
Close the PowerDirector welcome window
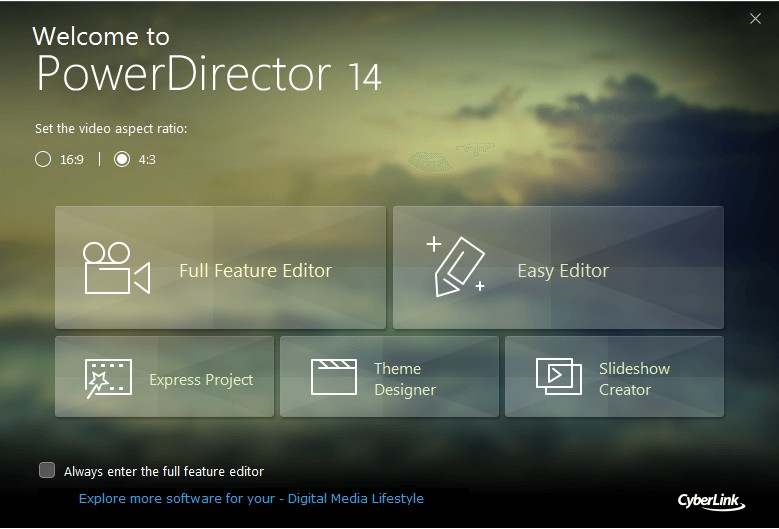click(x=755, y=18)
